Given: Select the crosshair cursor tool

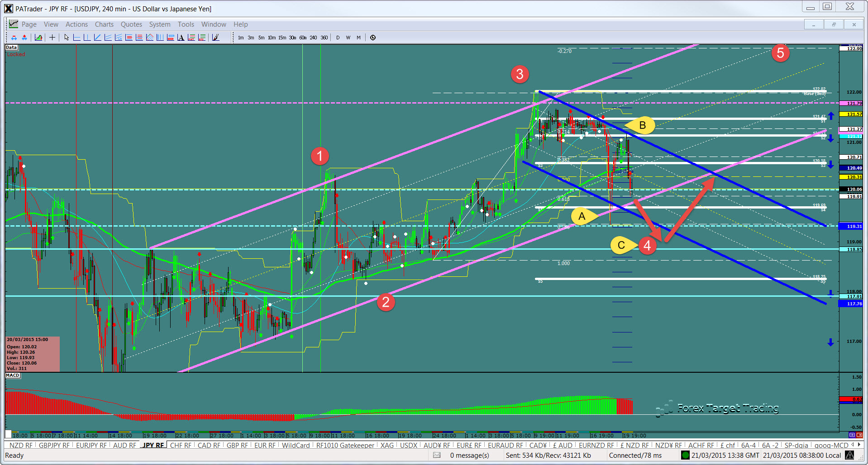Looking at the screenshot, I should coord(52,38).
